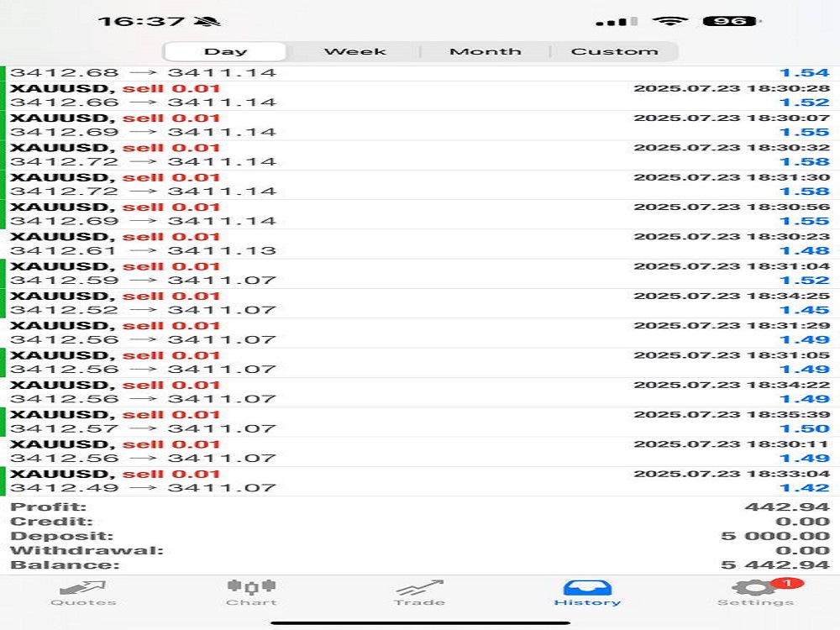Switch to the Day period tab
The image size is (840, 630).
(225, 52)
